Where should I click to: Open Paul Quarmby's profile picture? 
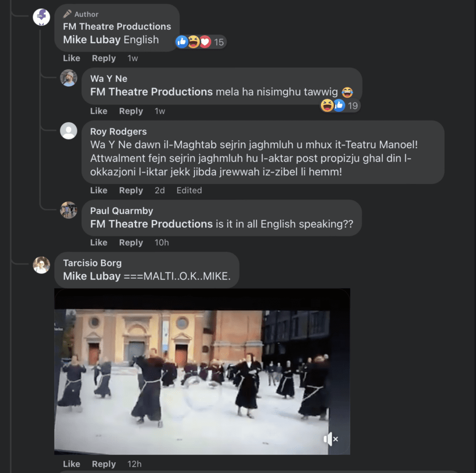[x=69, y=210]
